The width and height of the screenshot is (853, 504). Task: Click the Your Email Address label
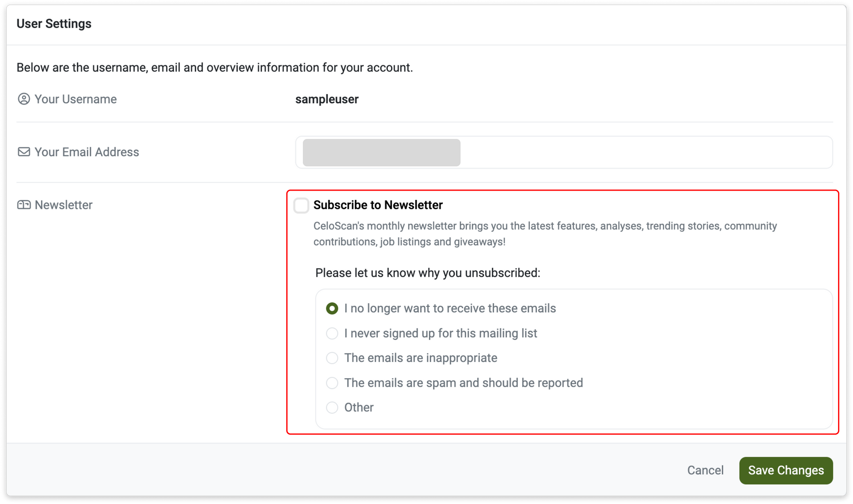87,152
